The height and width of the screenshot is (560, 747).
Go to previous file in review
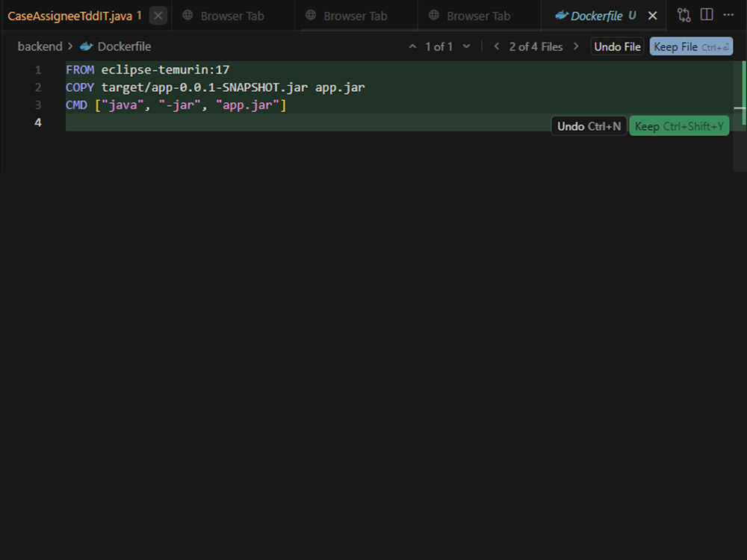point(497,46)
